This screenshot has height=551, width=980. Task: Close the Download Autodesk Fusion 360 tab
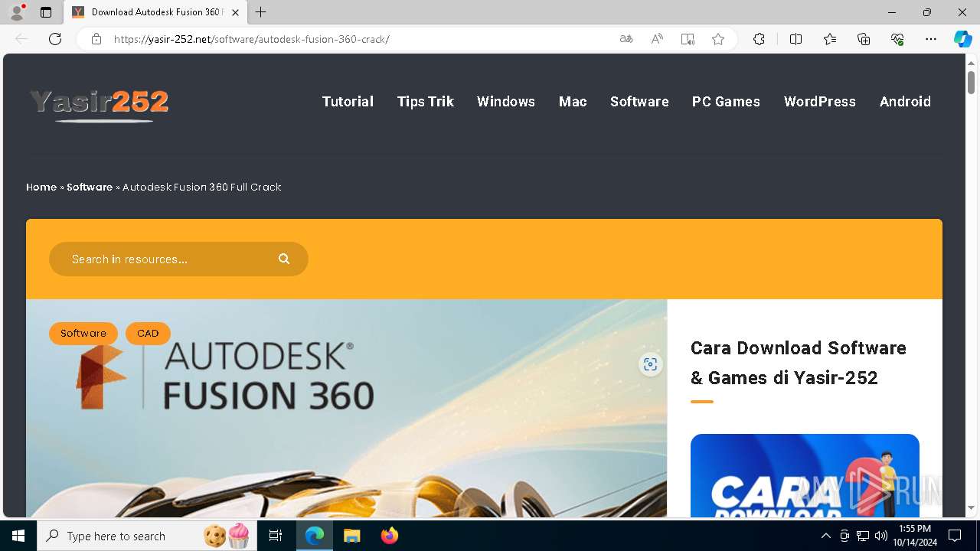[x=235, y=12]
